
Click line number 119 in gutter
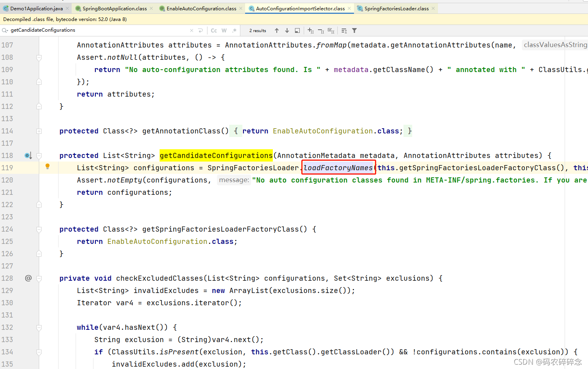point(7,168)
